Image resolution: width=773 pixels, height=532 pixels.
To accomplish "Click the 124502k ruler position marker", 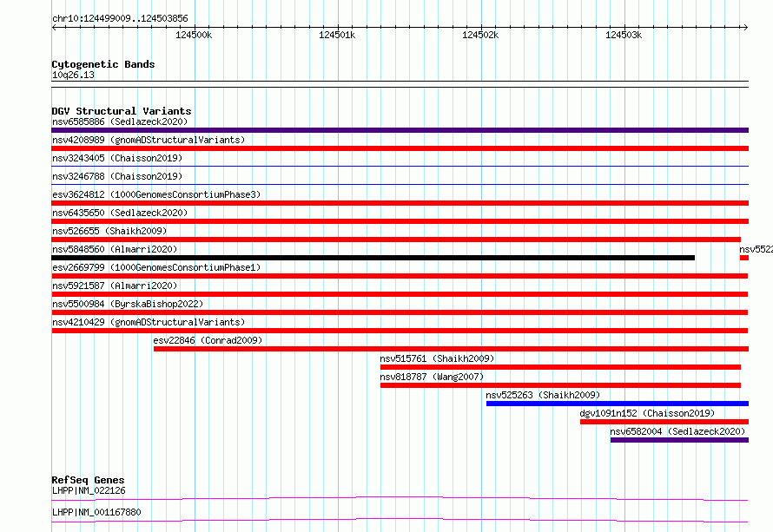I will 480,35.
